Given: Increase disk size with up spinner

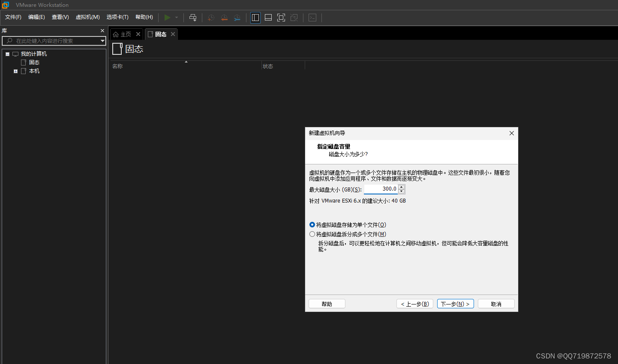Looking at the screenshot, I should click(402, 187).
